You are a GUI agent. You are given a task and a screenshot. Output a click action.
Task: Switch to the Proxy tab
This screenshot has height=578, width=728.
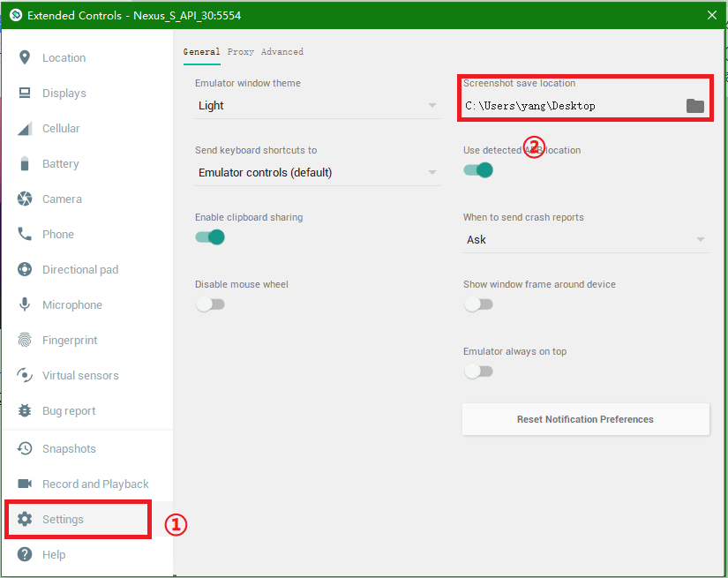coord(241,51)
